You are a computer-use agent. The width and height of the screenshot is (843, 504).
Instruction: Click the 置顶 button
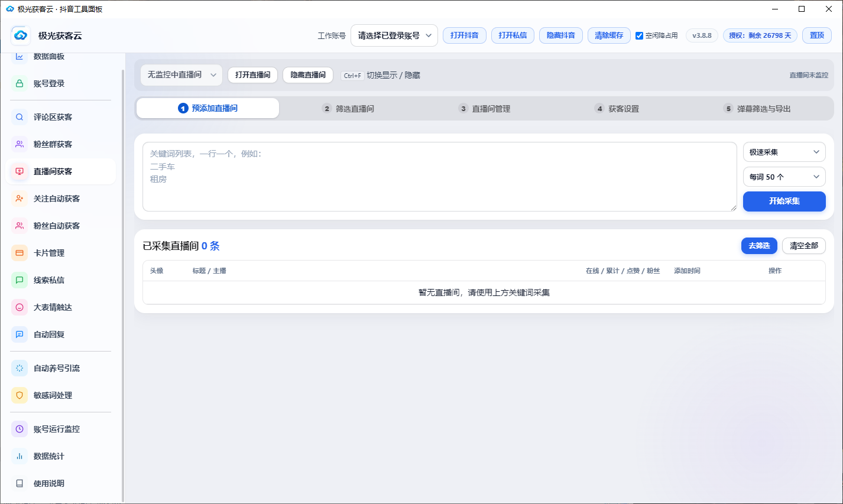click(x=817, y=35)
